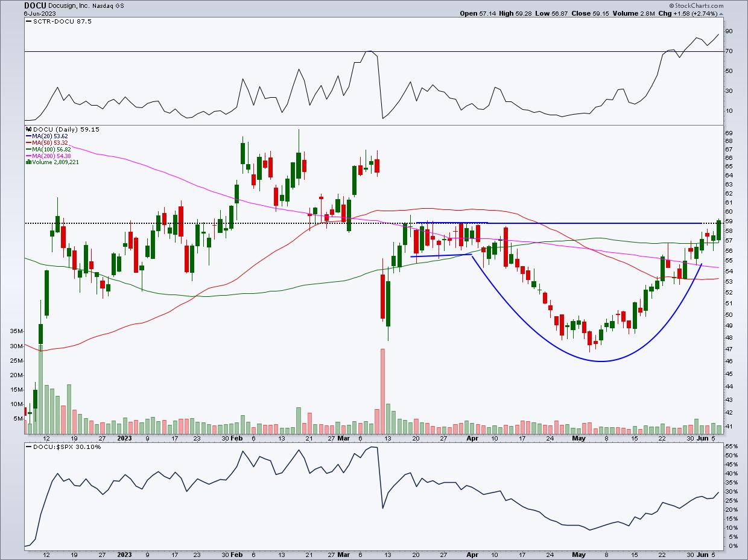
Task: Click the May label on the price date axis
Action: pyautogui.click(x=578, y=437)
